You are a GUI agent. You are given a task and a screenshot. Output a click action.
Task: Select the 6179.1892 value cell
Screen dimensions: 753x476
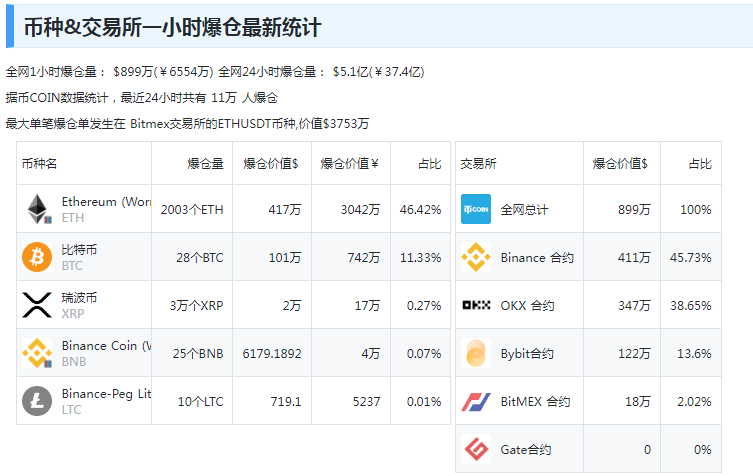click(272, 354)
